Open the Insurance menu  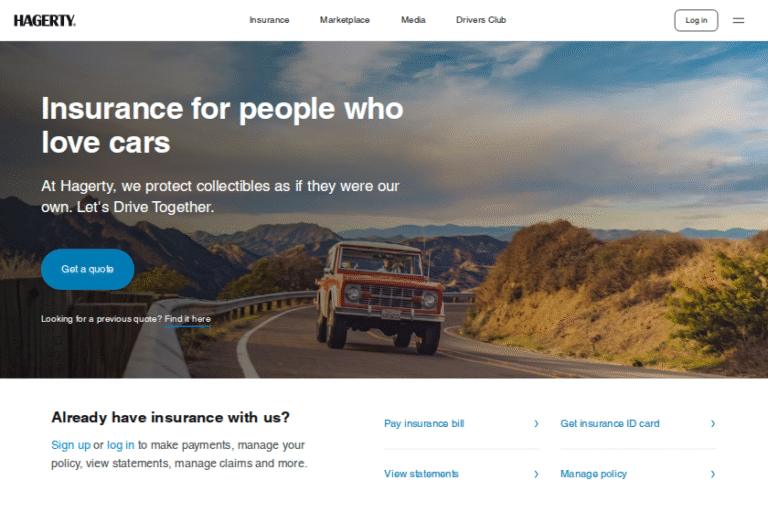[269, 20]
